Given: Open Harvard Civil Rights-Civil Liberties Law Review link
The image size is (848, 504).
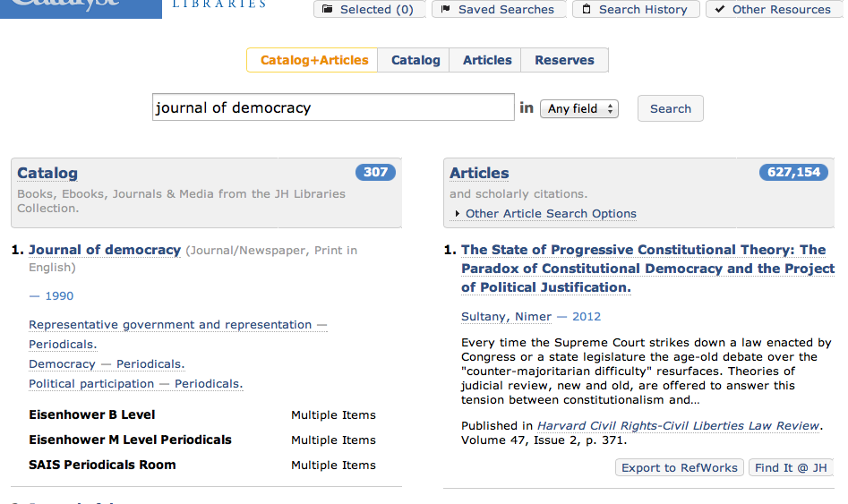Looking at the screenshot, I should (678, 425).
